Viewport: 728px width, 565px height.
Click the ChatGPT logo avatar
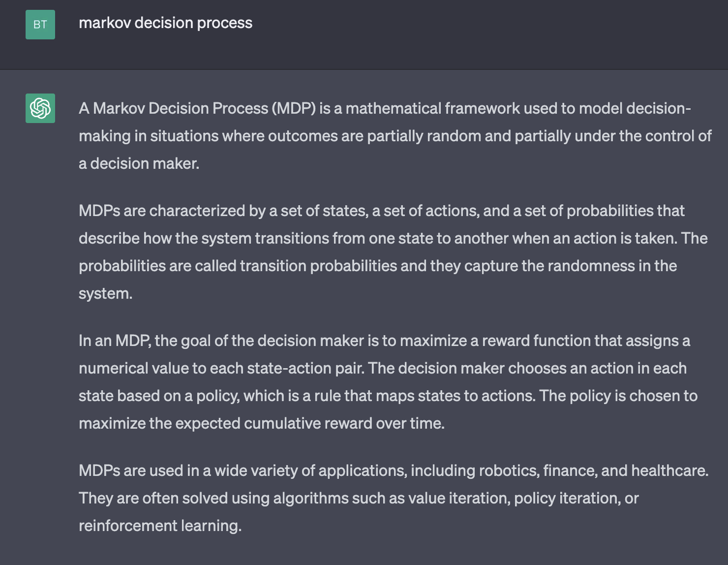pos(40,108)
